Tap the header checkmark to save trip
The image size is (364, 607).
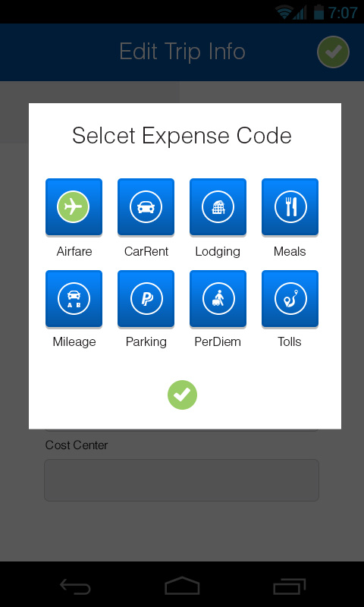pos(333,52)
